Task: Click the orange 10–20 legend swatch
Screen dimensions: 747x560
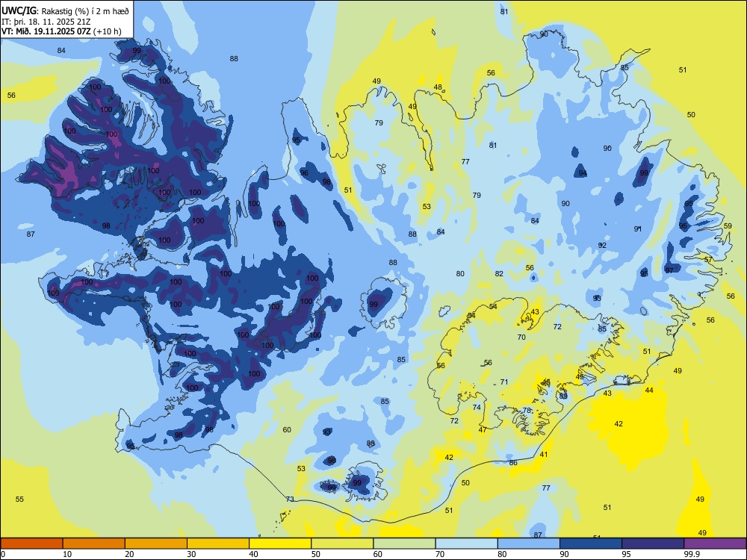Action: [94, 544]
